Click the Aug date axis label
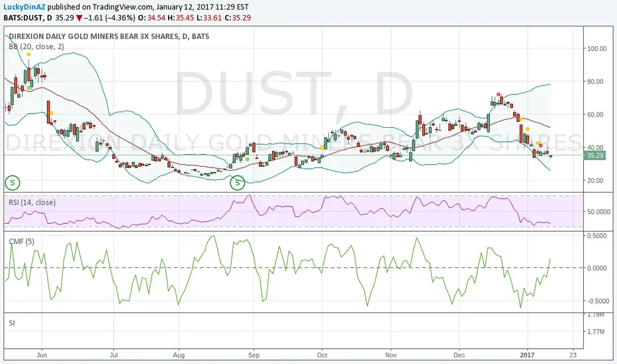 click(179, 355)
